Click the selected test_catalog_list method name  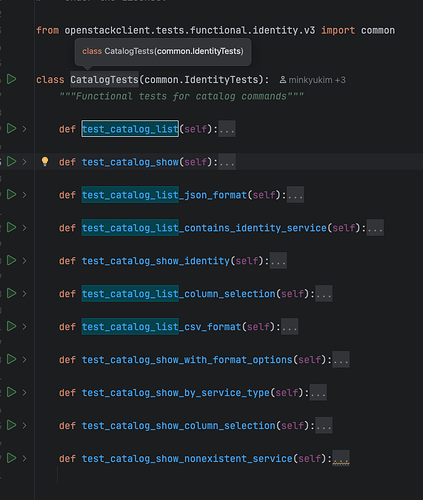click(130, 129)
